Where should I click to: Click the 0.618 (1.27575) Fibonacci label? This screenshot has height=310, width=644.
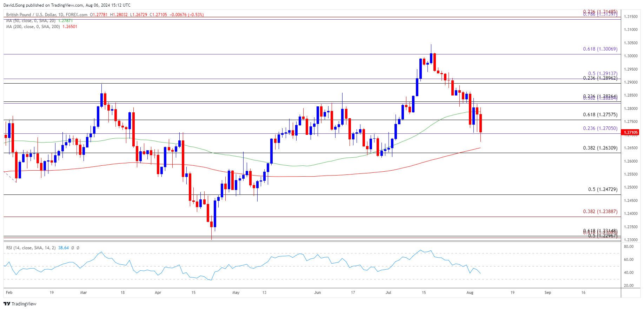coord(600,115)
